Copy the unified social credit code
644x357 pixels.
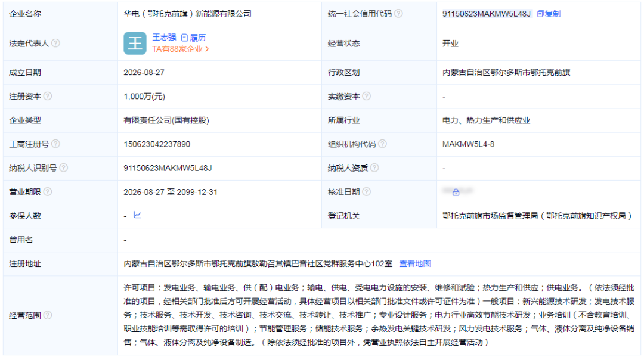point(549,14)
